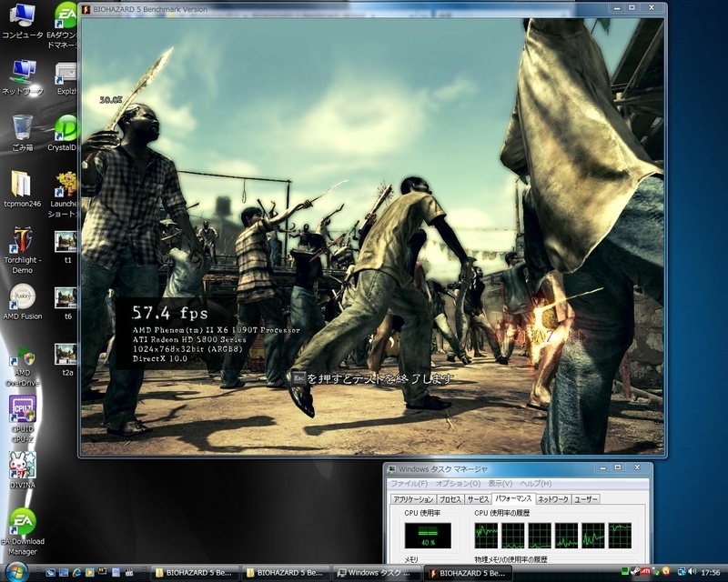728x582 pixels.
Task: Switch to ユーザー tab in Task Manager
Action: [586, 499]
